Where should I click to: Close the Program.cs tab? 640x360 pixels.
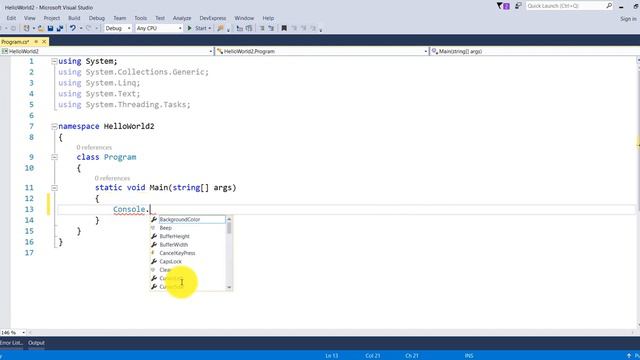click(44, 42)
